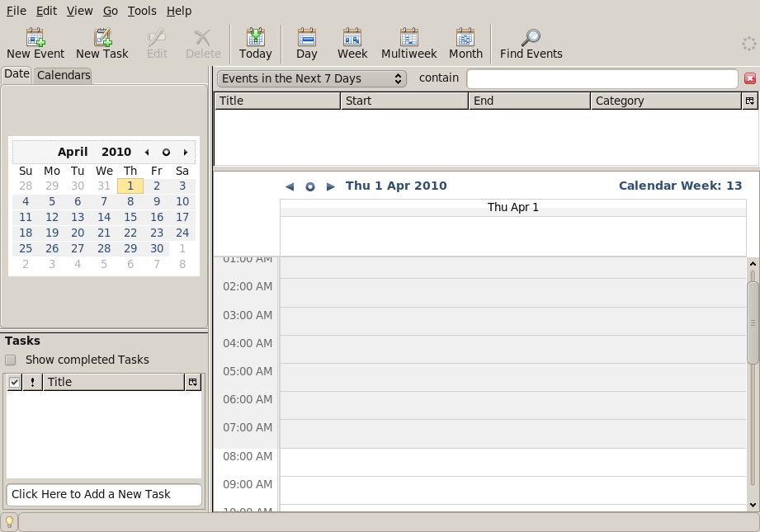Go to the previous day using the left arrow
The image size is (760, 532).
[290, 186]
